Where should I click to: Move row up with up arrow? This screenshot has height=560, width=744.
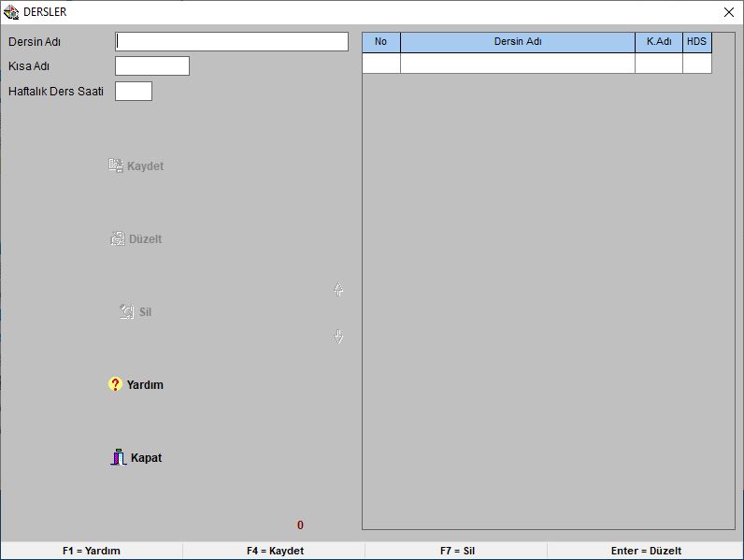[x=338, y=289]
